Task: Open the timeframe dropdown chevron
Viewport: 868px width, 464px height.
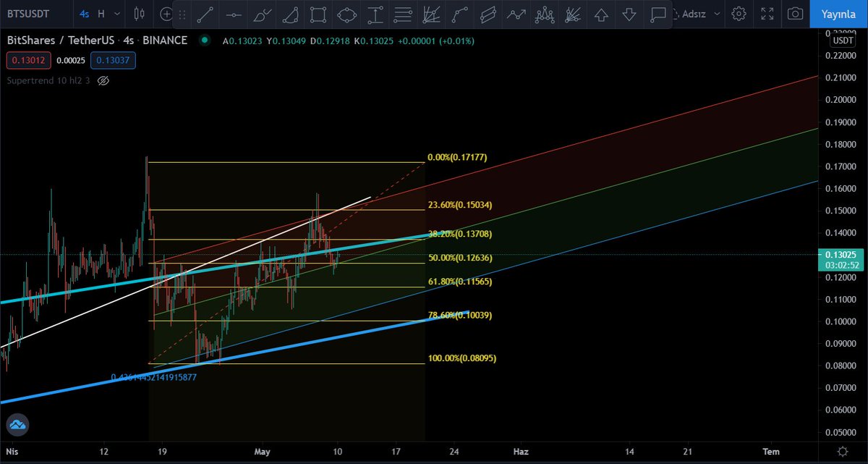Action: tap(118, 13)
